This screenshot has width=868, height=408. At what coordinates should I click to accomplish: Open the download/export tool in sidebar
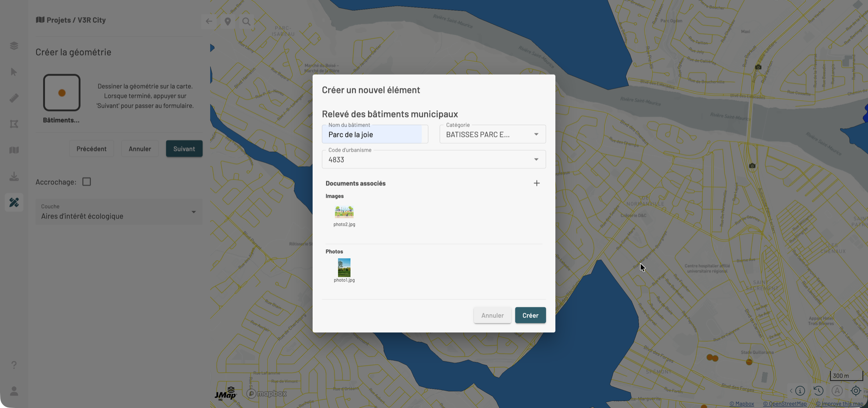[14, 176]
